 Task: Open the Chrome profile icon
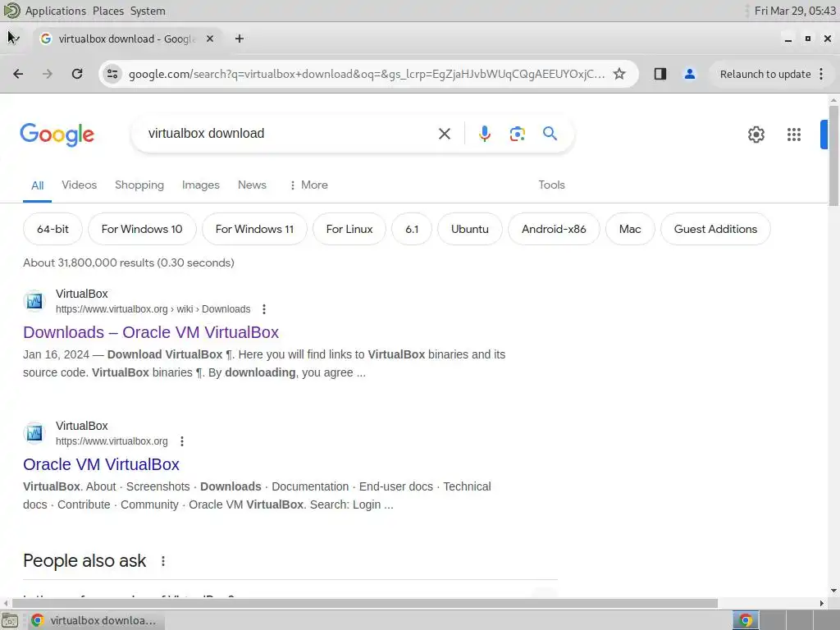point(690,74)
